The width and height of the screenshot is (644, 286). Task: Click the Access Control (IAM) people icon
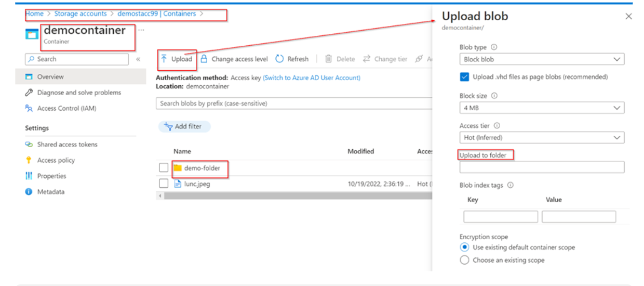[29, 108]
